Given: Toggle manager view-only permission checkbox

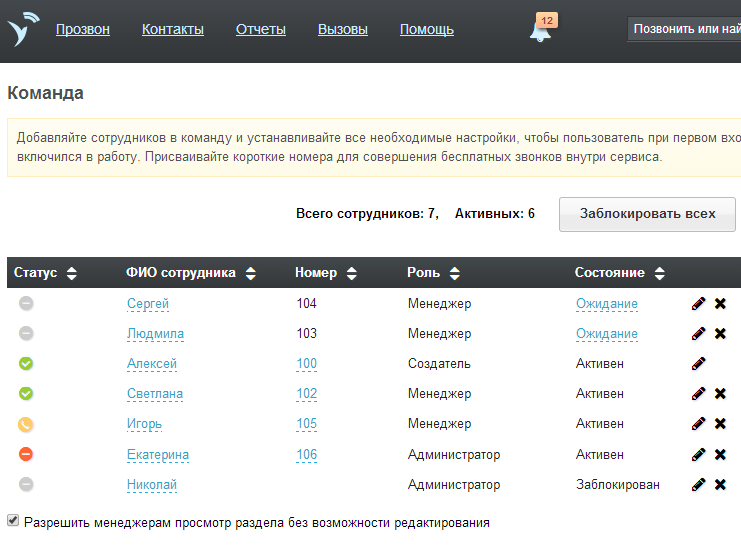Looking at the screenshot, I should click(13, 521).
